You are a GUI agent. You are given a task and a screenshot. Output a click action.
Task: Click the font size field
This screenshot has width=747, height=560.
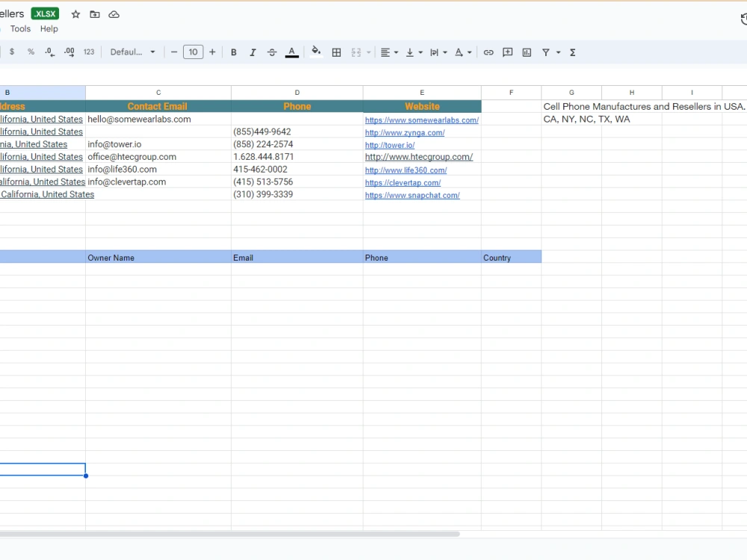pos(193,52)
